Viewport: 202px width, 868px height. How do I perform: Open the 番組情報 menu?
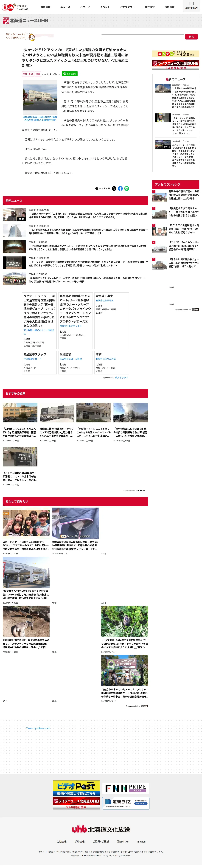[45, 7]
